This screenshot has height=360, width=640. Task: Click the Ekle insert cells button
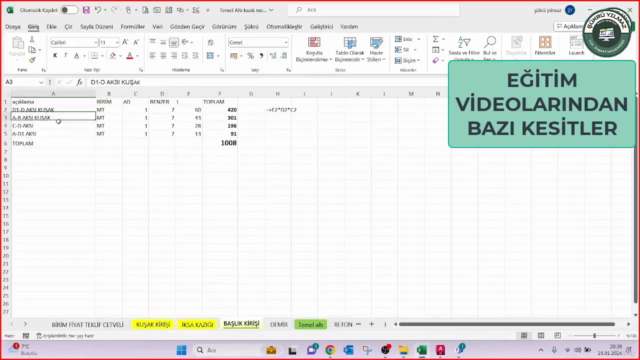pos(407,39)
